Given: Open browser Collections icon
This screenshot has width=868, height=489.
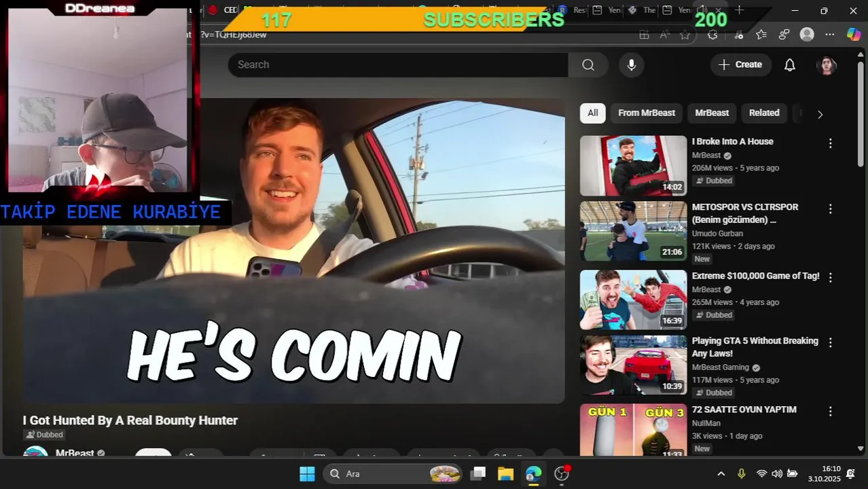Looking at the screenshot, I should pos(784,35).
